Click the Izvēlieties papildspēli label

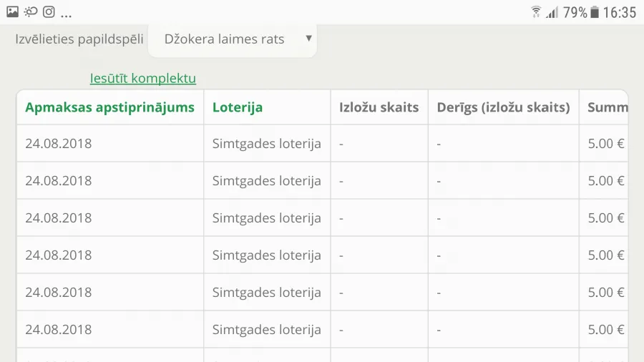point(79,39)
